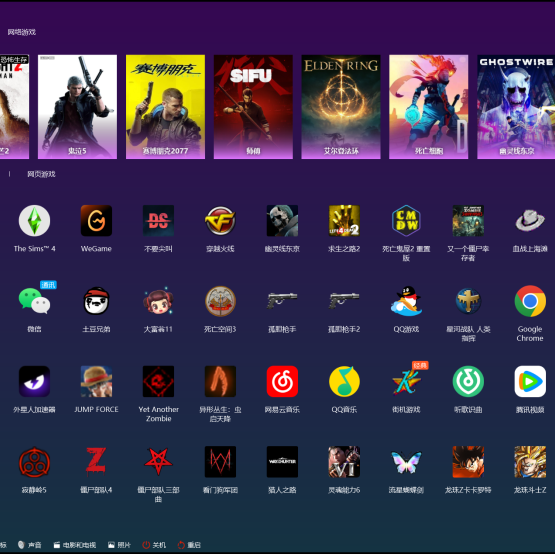555x554 pixels.
Task: Switch to the 网页游戏 section
Action: click(41, 174)
